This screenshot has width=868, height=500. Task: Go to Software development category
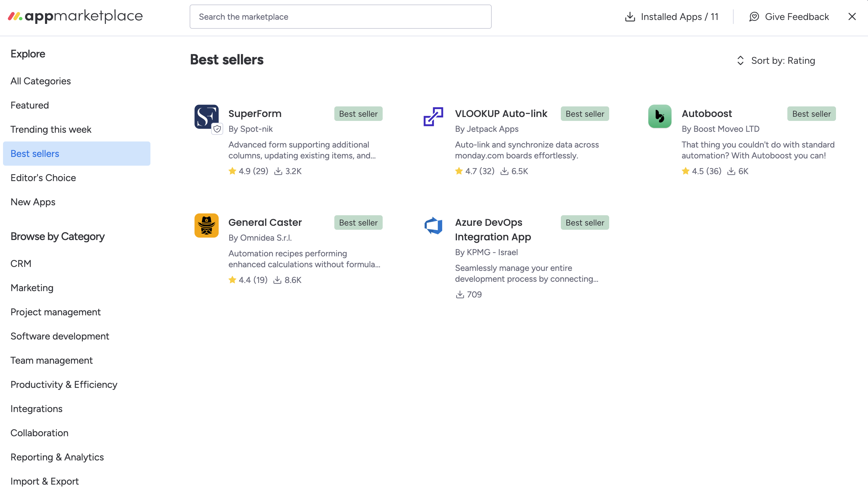pos(60,336)
